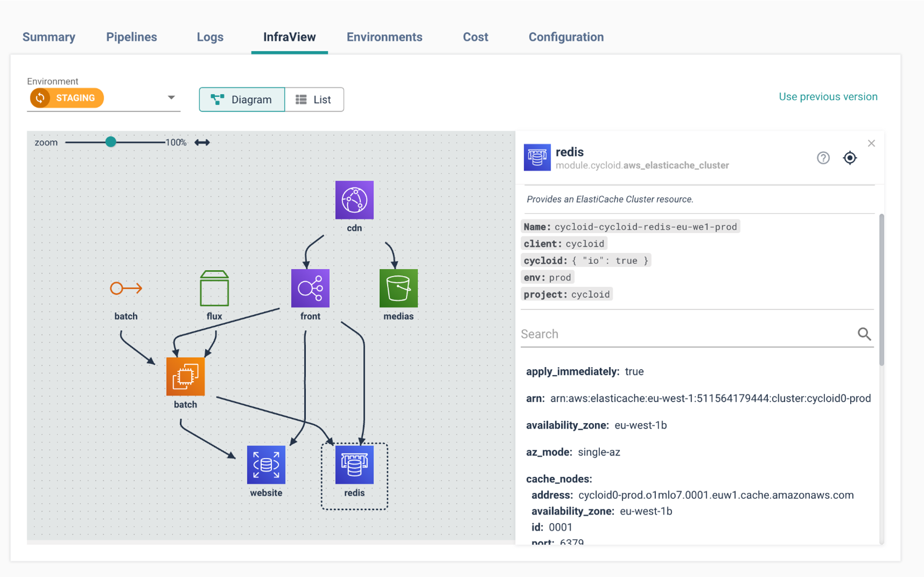Select the flux container node icon
Screen dimensions: 924x577
(x=214, y=288)
